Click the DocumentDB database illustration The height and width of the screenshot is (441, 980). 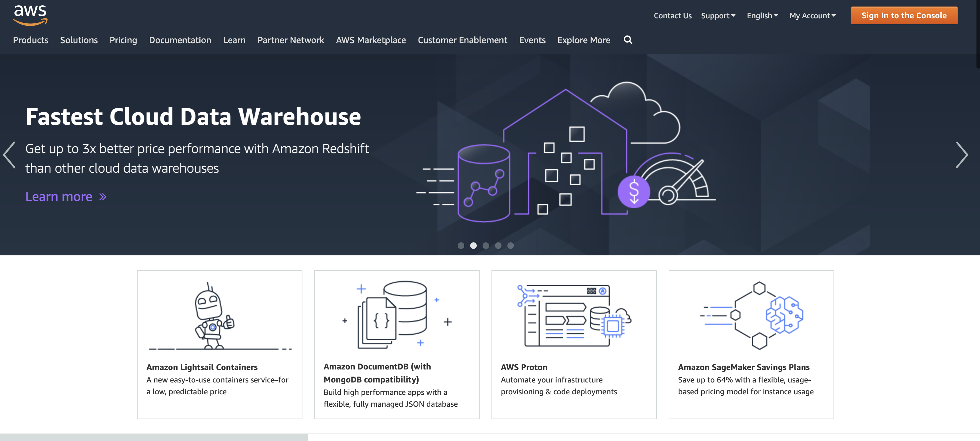[x=396, y=314]
